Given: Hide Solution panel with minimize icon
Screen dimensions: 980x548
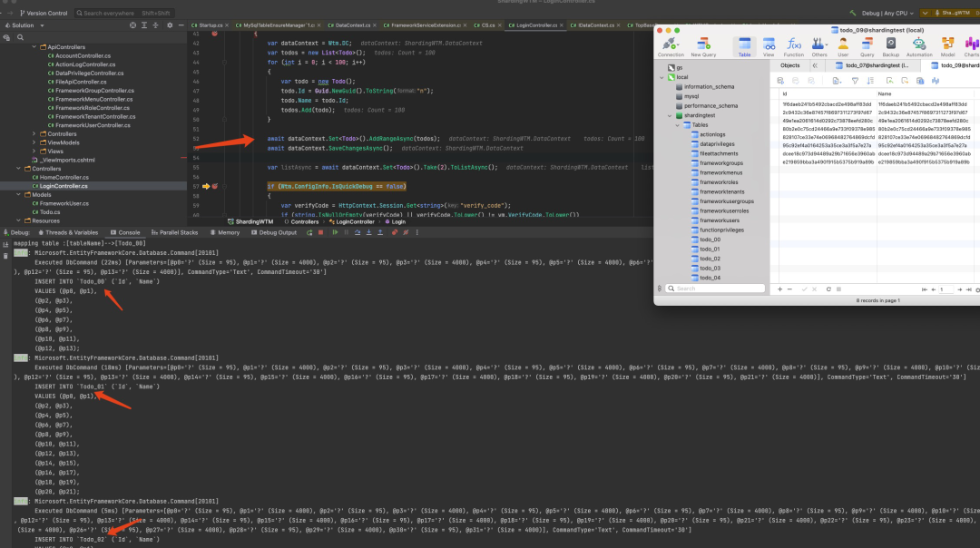Looking at the screenshot, I should point(181,25).
